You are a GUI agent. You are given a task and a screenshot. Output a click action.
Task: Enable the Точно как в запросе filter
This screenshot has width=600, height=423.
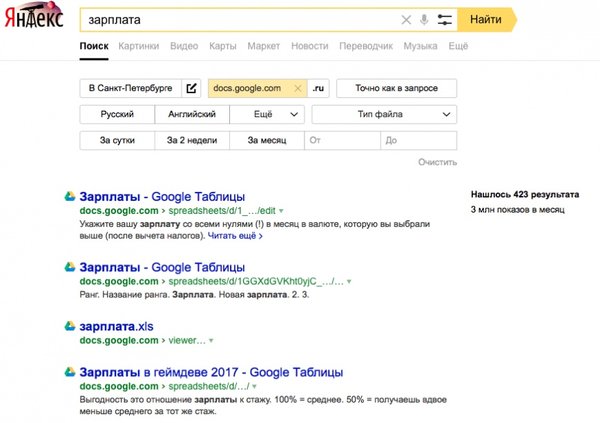pyautogui.click(x=396, y=88)
